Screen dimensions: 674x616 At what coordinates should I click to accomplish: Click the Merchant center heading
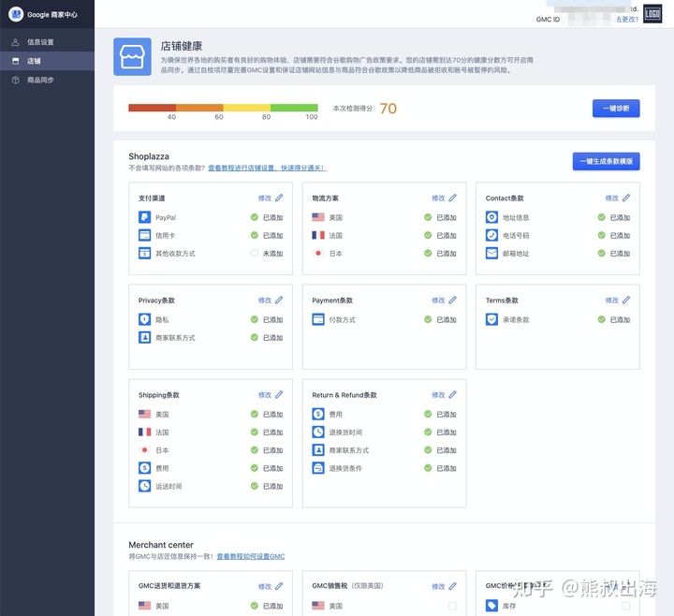click(161, 545)
